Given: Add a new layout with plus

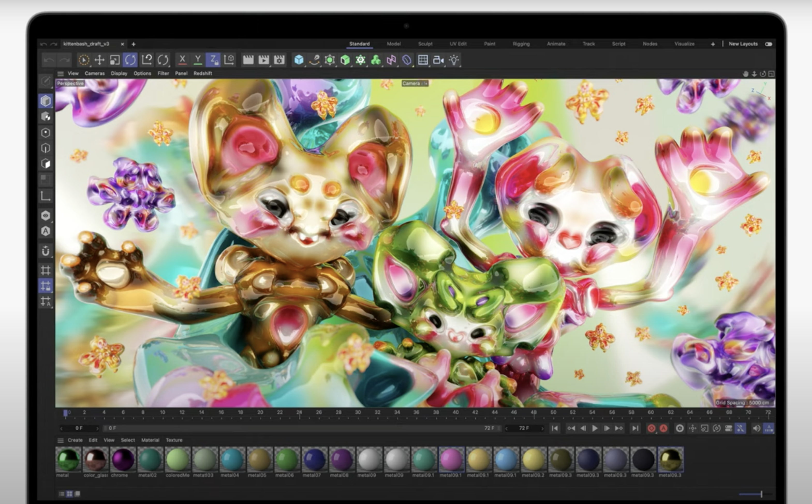Looking at the screenshot, I should coord(713,44).
